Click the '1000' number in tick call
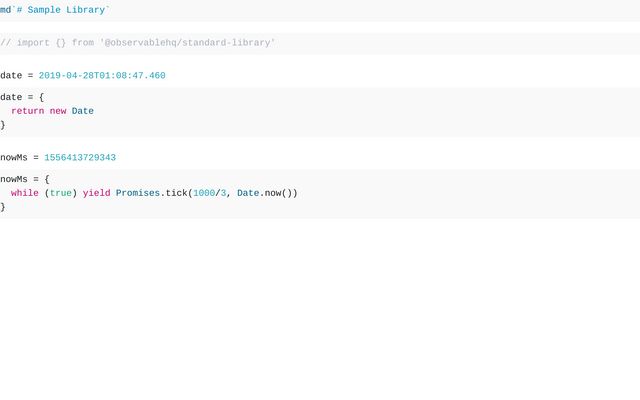 tap(204, 193)
